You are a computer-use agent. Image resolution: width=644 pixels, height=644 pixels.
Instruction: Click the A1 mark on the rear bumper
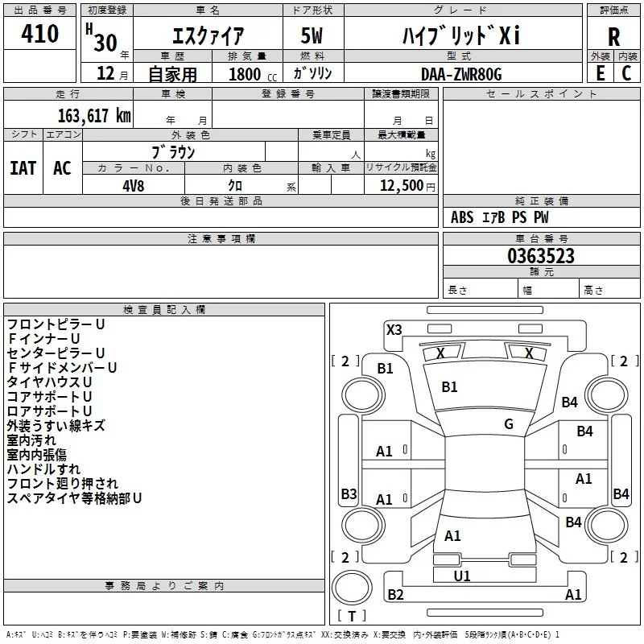pos(573,595)
